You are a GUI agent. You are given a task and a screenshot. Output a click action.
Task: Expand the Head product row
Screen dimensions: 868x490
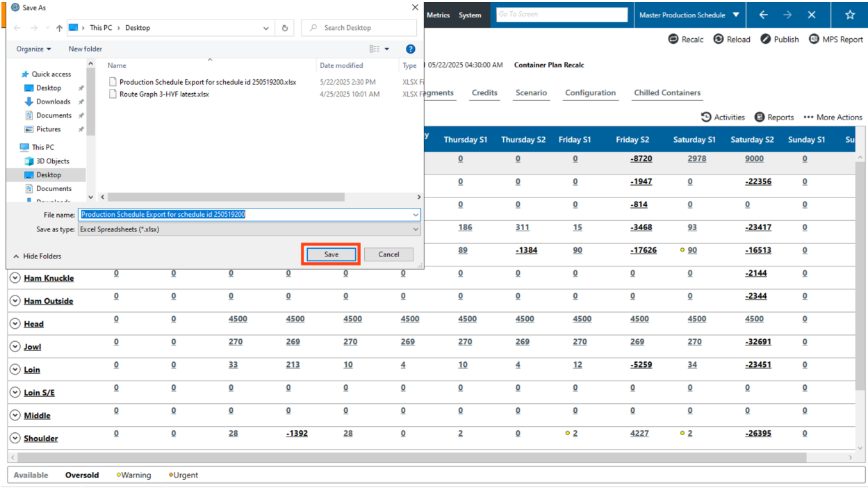(x=15, y=324)
